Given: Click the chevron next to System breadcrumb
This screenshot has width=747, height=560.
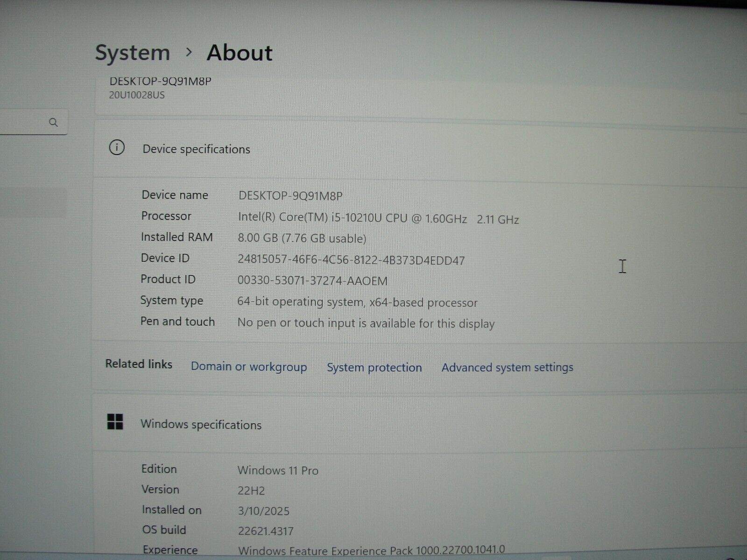Looking at the screenshot, I should 189,52.
